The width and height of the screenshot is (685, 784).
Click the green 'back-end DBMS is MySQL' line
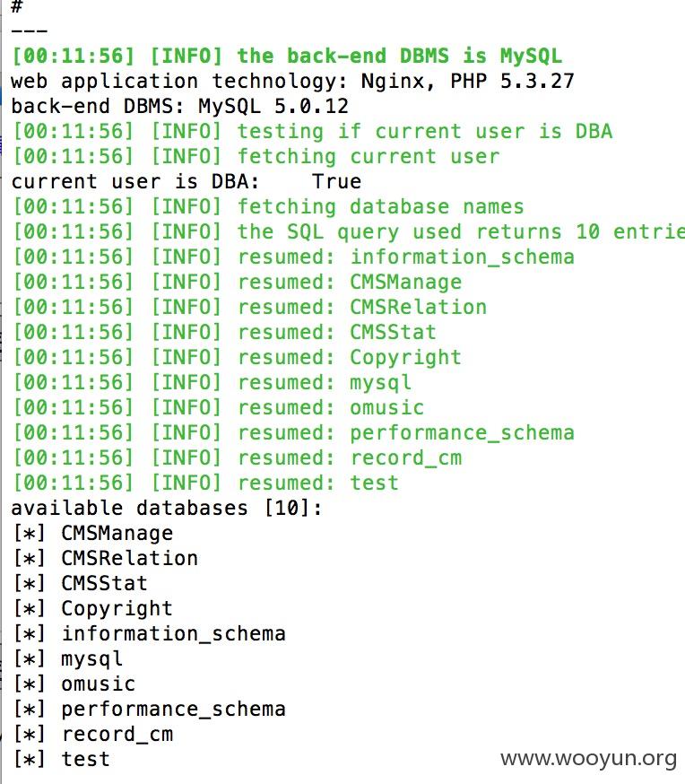[x=287, y=56]
